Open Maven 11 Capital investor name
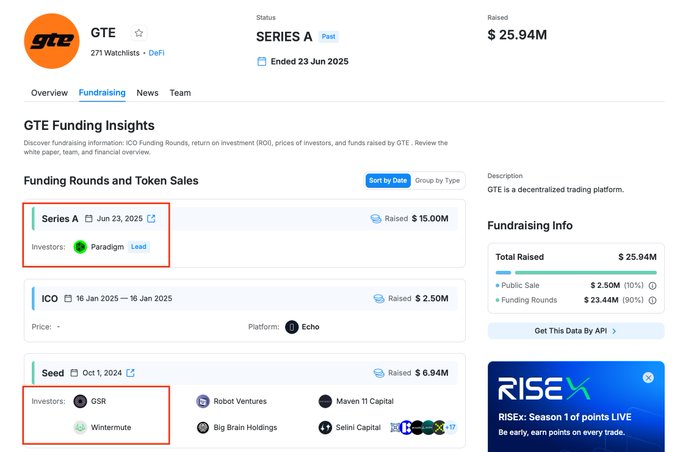The image size is (680, 452). point(365,401)
